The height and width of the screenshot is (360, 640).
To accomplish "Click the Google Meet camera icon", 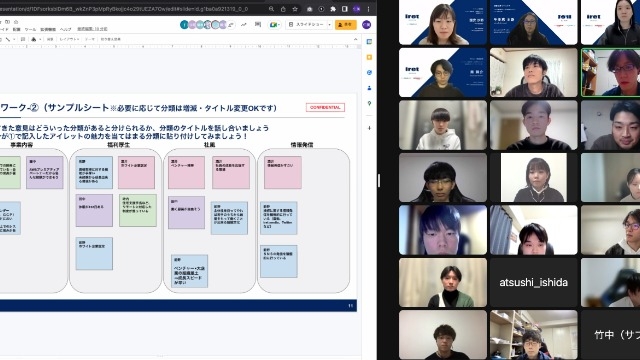I will pyautogui.click(x=274, y=25).
